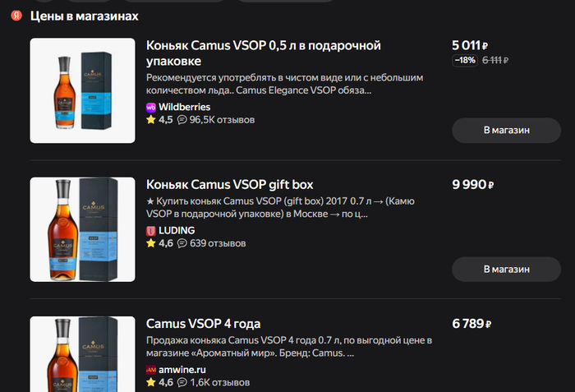Click the reviews bubble icon with 639 отзывов
Screen dimensions: 575x392
(x=182, y=243)
